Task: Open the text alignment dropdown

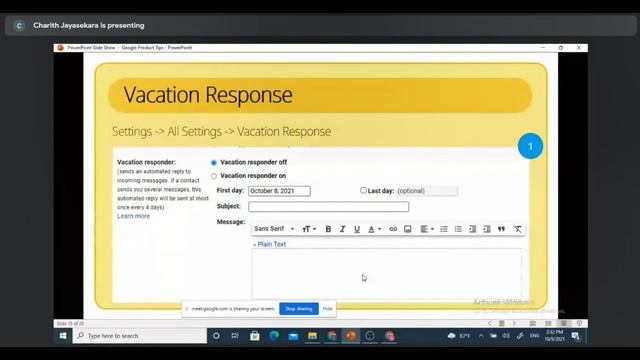Action: (x=427, y=229)
